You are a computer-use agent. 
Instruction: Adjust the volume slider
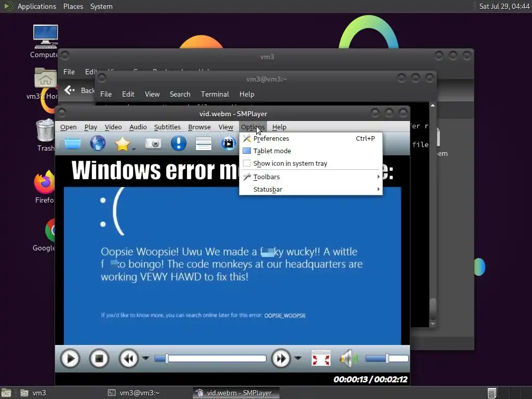pos(387,358)
